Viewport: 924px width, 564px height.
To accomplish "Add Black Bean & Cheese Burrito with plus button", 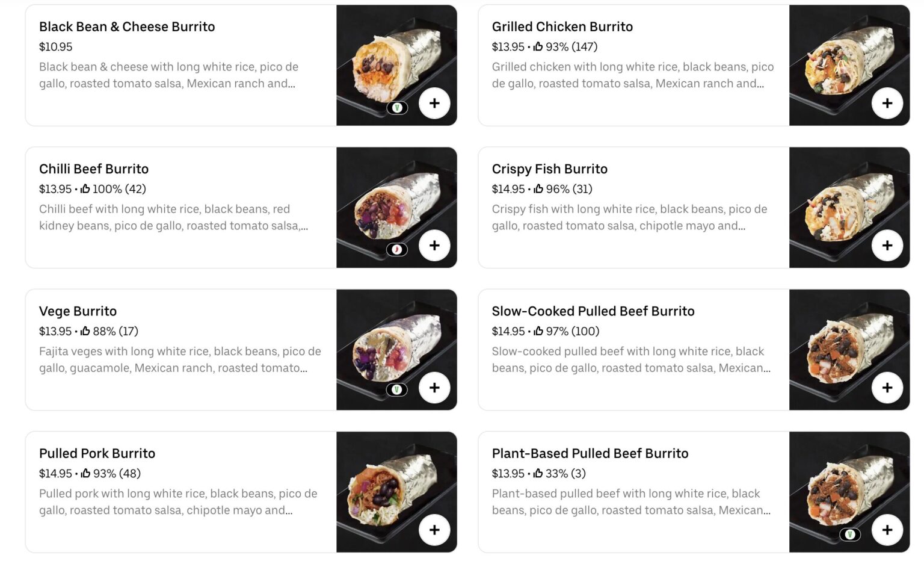I will tap(434, 104).
